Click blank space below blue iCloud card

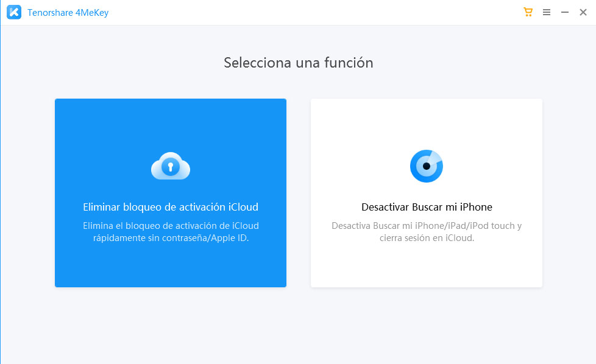pos(171,323)
